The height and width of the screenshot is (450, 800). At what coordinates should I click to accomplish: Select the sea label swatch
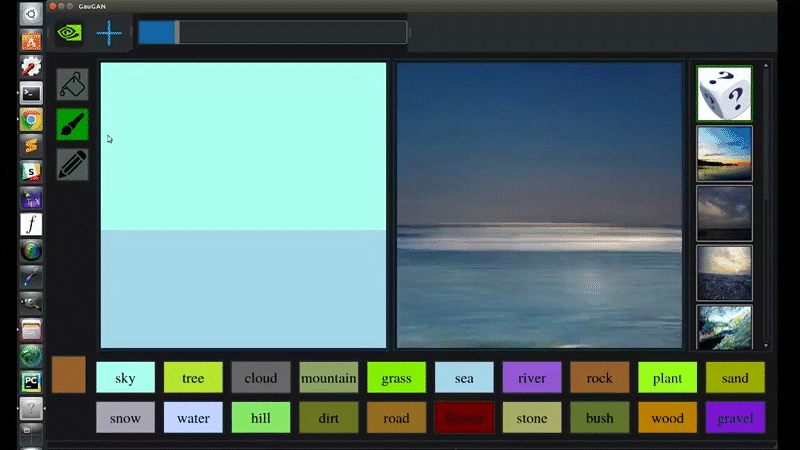[464, 378]
